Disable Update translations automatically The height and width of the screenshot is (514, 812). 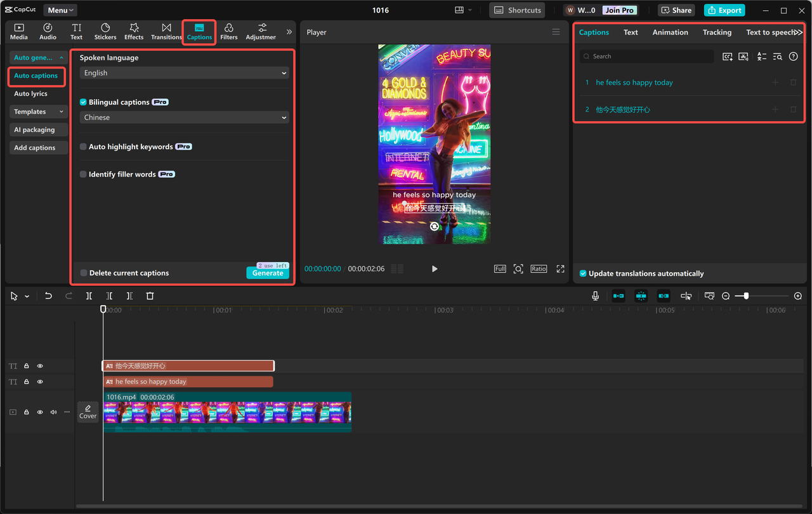coord(582,273)
